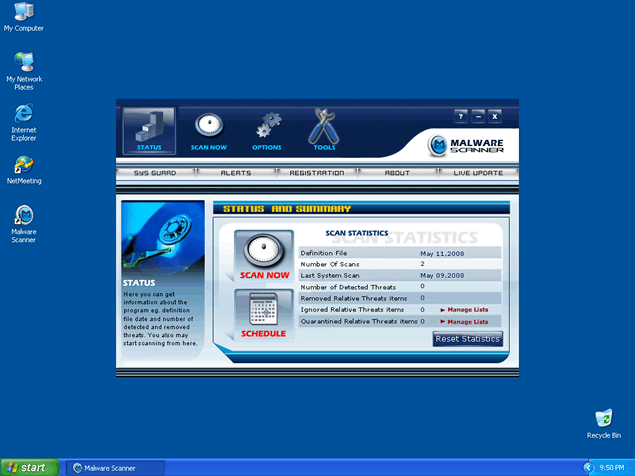Open the Schedule calendar button
Viewport: 635px width, 476px height.
264,311
